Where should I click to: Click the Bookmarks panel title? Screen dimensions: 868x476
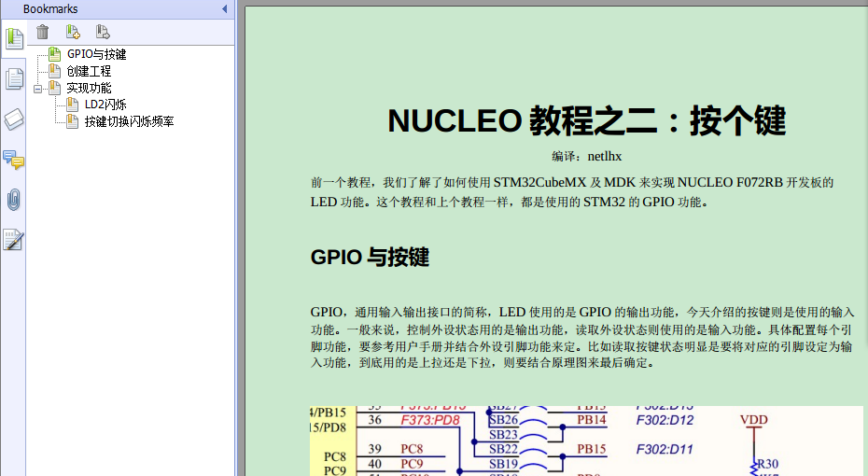(x=50, y=8)
